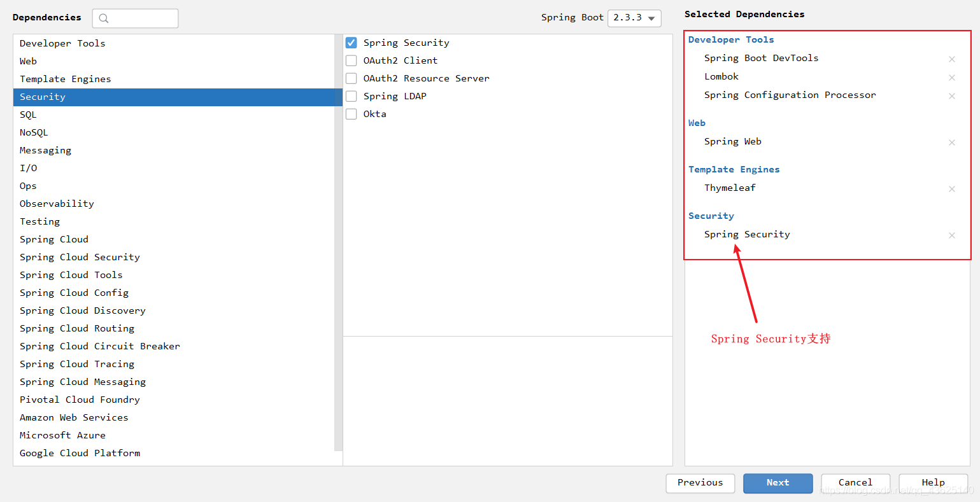
Task: Select the Spring Cloud Discovery category
Action: click(x=174, y=310)
